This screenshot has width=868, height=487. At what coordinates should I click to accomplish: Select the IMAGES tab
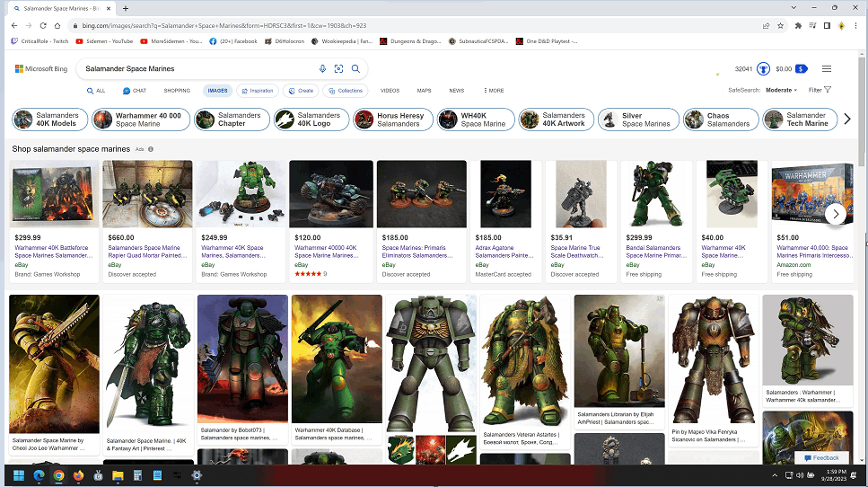click(217, 91)
